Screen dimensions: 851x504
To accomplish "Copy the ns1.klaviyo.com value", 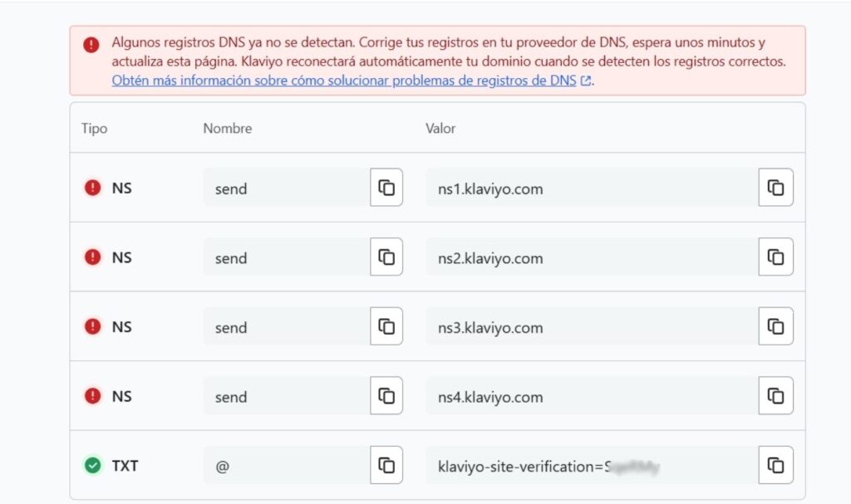I will point(775,188).
